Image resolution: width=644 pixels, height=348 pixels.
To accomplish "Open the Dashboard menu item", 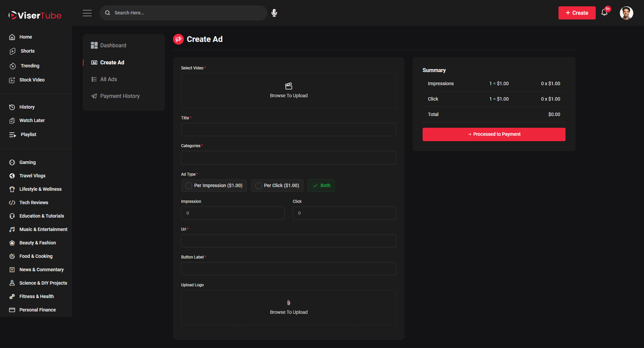I will [113, 45].
